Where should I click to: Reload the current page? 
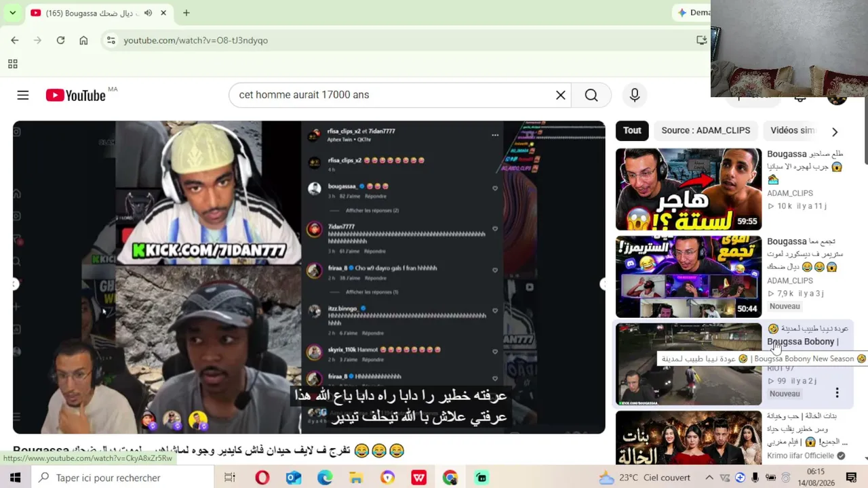60,41
